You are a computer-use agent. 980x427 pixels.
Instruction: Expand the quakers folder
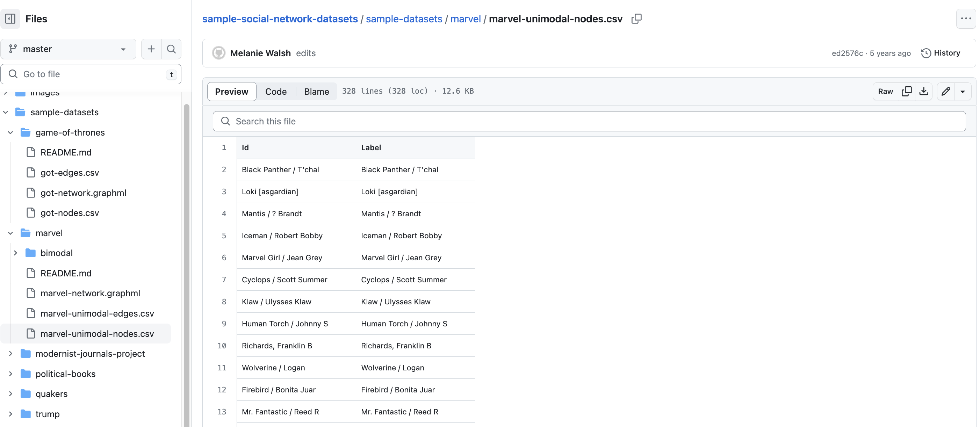pos(10,394)
